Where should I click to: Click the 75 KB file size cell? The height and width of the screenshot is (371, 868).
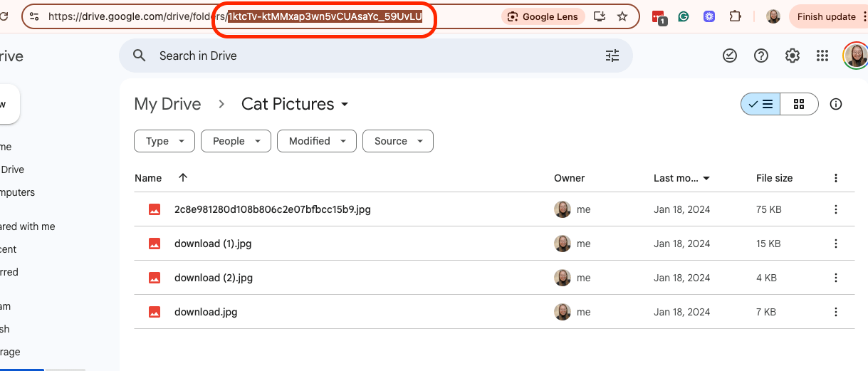click(768, 209)
